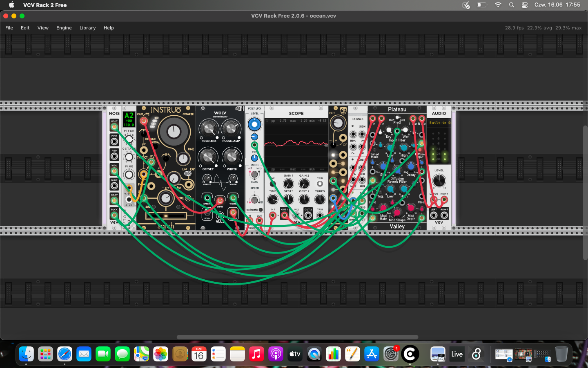Image resolution: width=588 pixels, height=368 pixels.
Task: Click the PINK noise output jack
Action: pyautogui.click(x=114, y=142)
